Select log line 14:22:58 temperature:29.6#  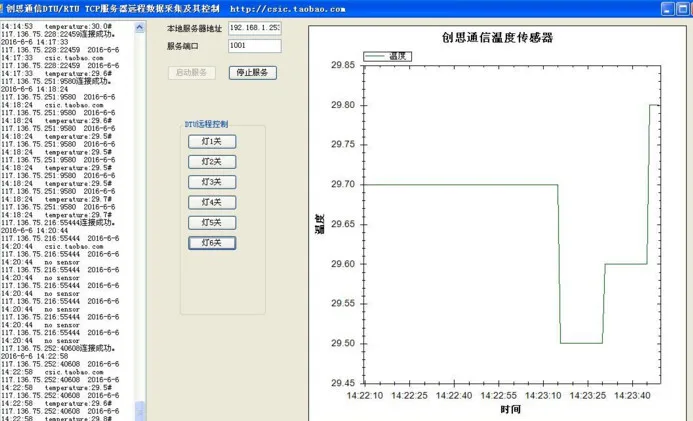[x=56, y=403]
